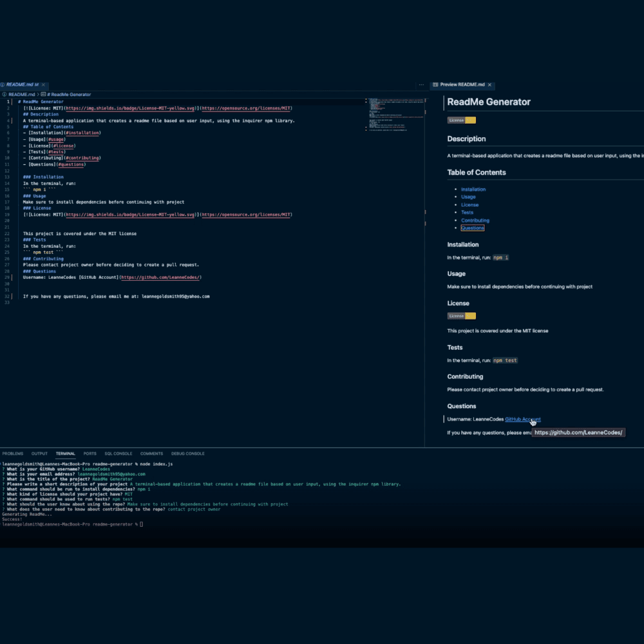Click the #questions anchor on line 11
The image size is (644, 644).
pyautogui.click(x=71, y=165)
